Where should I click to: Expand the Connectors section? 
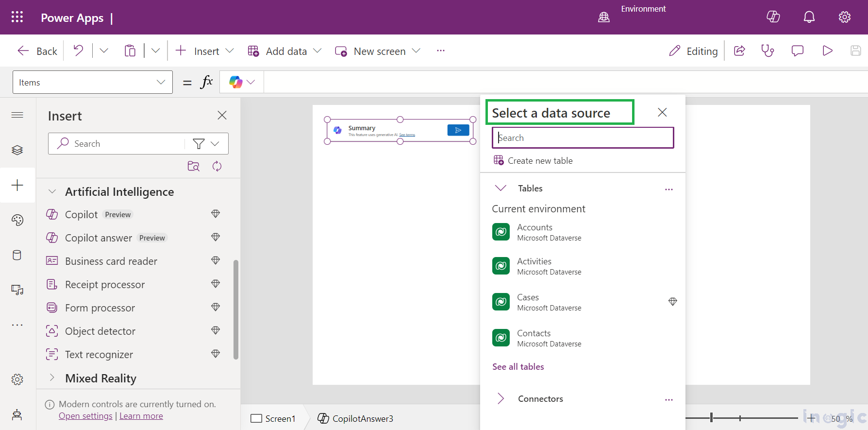(501, 399)
